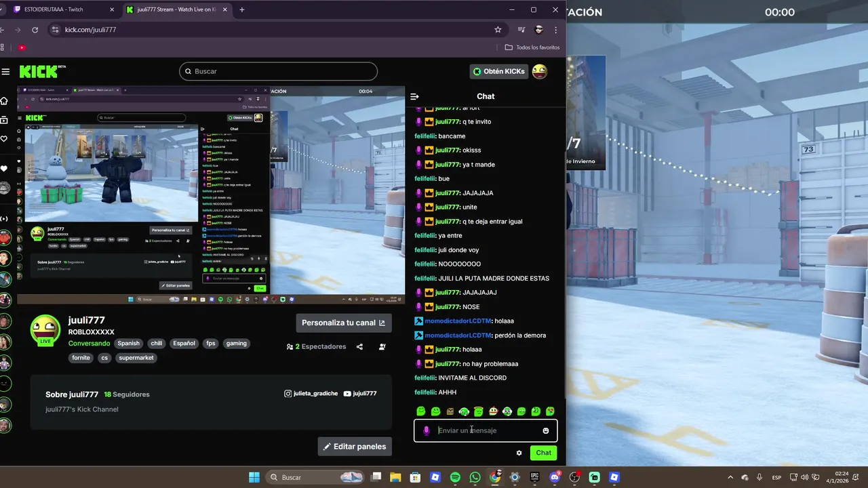Open the Kick hamburger menu
Screen dimensions: 868x488
click(5, 71)
